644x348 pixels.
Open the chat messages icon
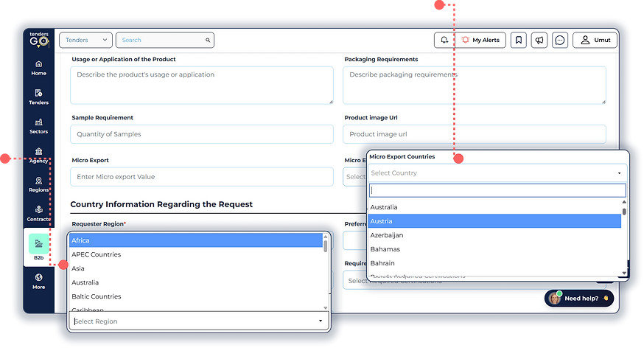click(560, 41)
